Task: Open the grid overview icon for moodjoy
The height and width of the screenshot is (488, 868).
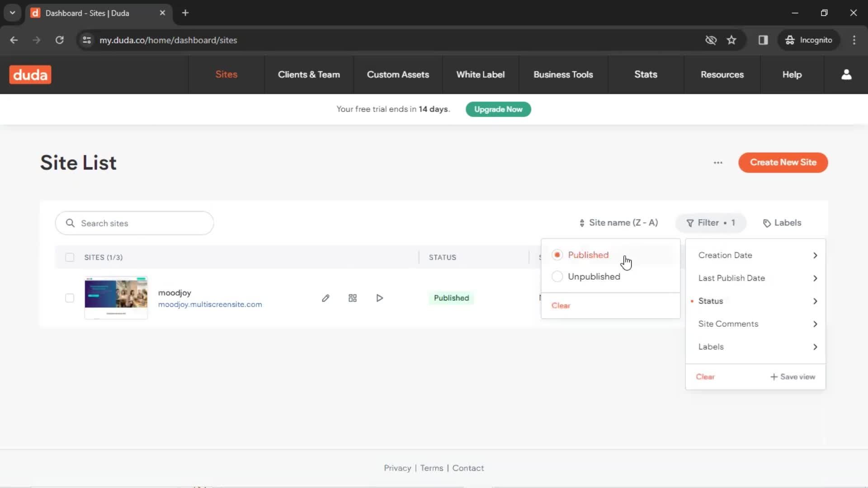Action: tap(353, 298)
